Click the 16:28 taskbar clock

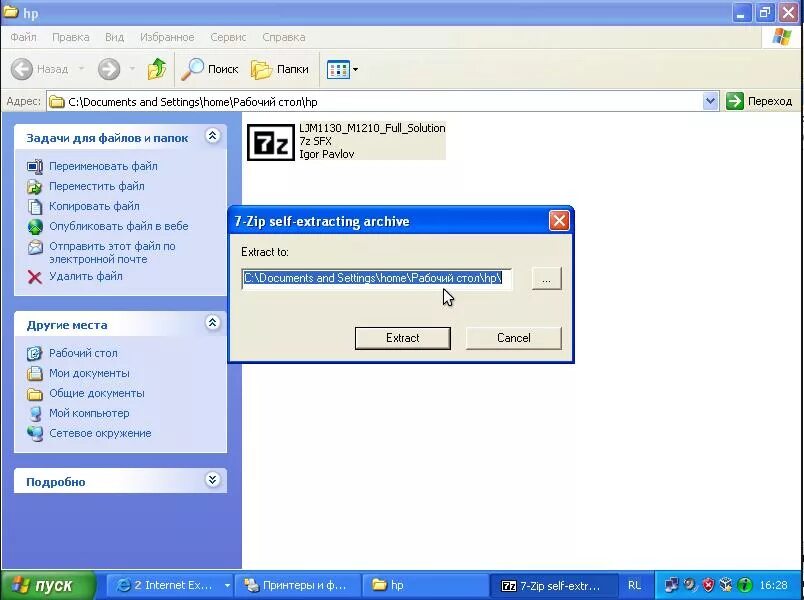[x=773, y=585]
